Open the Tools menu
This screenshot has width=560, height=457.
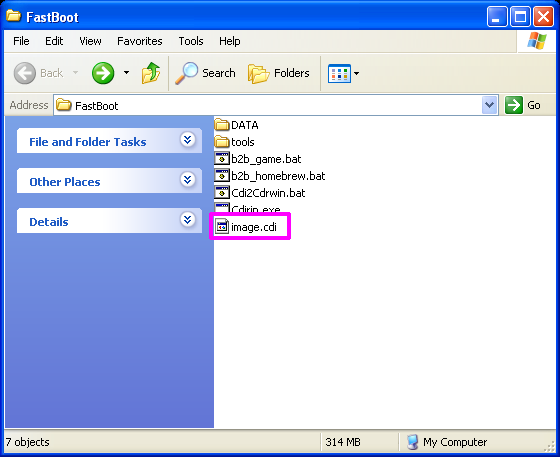(191, 41)
